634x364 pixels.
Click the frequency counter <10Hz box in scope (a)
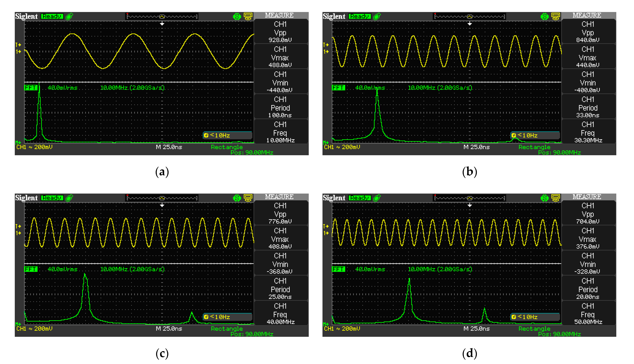pyautogui.click(x=227, y=135)
